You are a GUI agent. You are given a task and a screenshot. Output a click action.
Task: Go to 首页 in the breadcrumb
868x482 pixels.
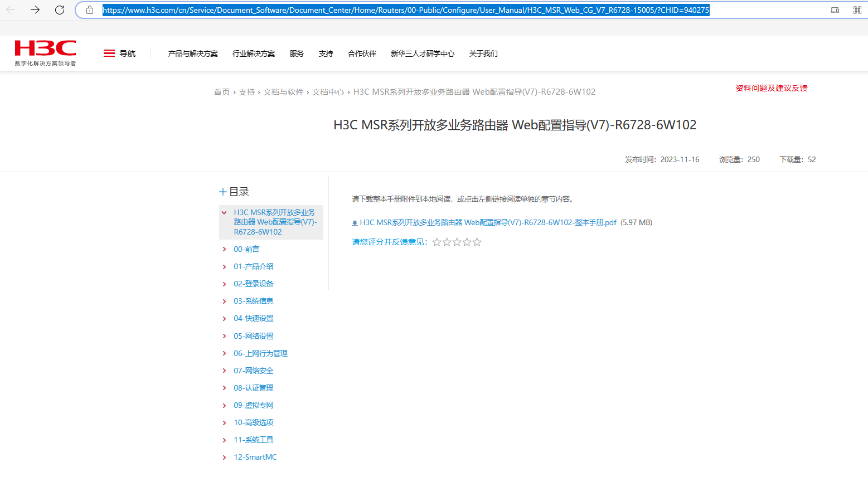pyautogui.click(x=222, y=92)
